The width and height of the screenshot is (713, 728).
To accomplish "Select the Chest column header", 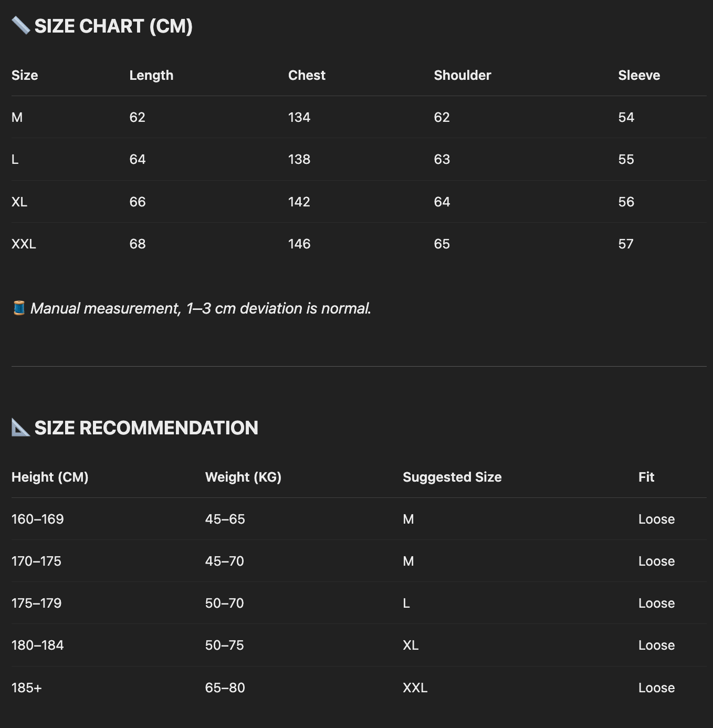I will [x=307, y=75].
